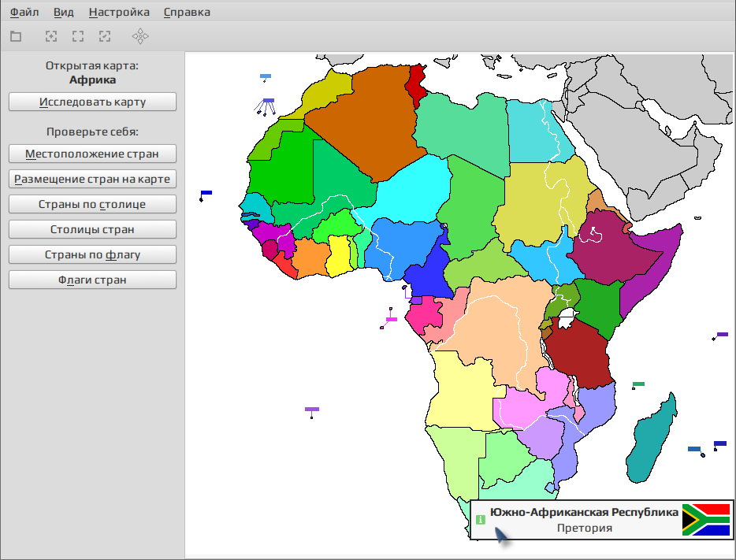
Task: Click the zoom in toolbar icon
Action: (x=51, y=36)
